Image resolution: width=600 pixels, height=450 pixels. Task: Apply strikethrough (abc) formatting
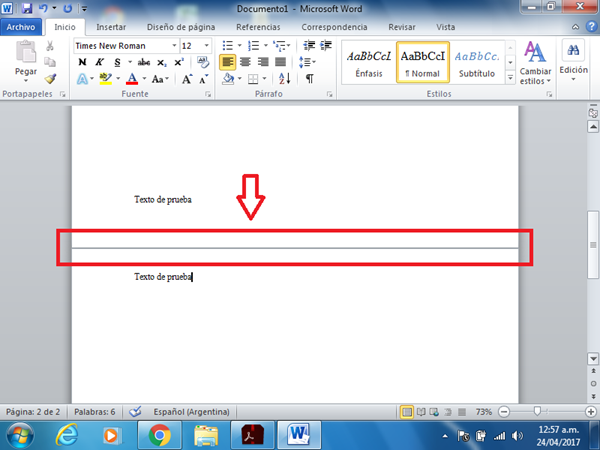144,62
